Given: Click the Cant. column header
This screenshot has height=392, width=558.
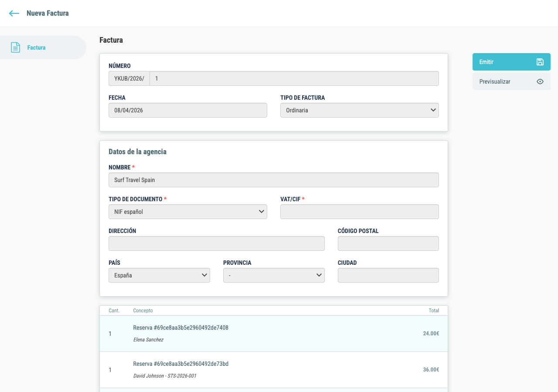Looking at the screenshot, I should point(114,311).
